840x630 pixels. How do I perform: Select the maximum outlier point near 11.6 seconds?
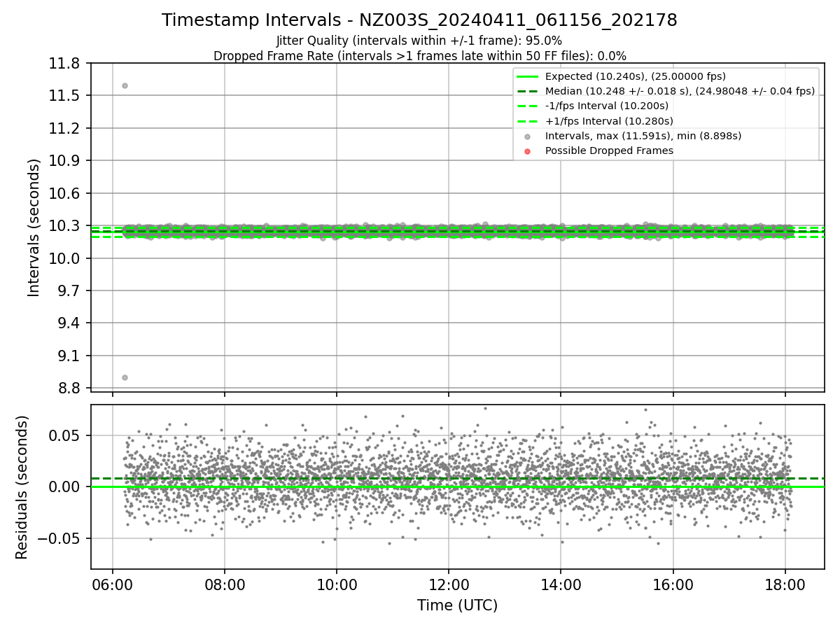pyautogui.click(x=125, y=85)
